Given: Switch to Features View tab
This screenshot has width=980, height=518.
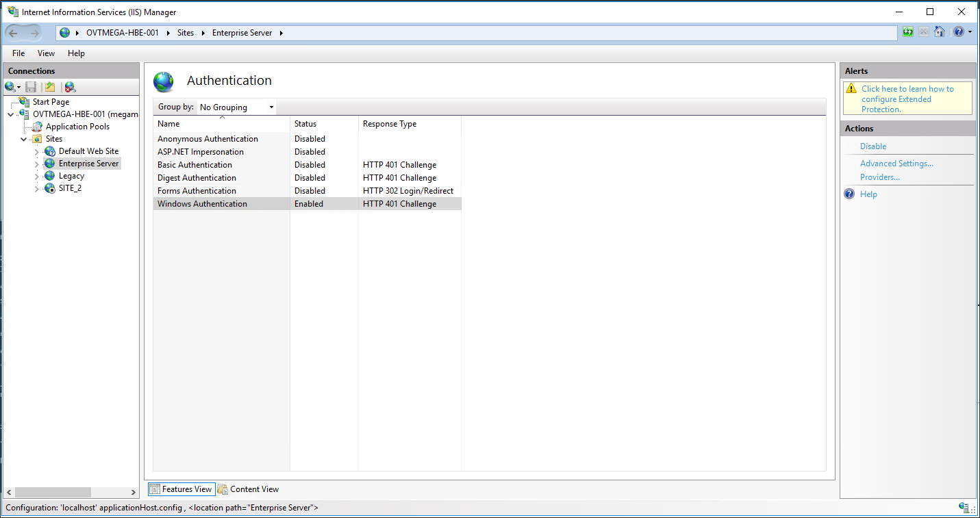Looking at the screenshot, I should click(181, 489).
